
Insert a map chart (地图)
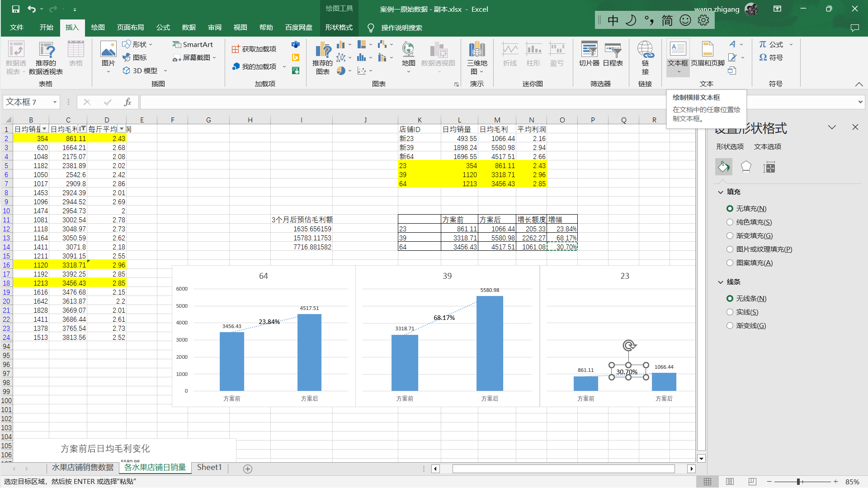click(x=408, y=57)
